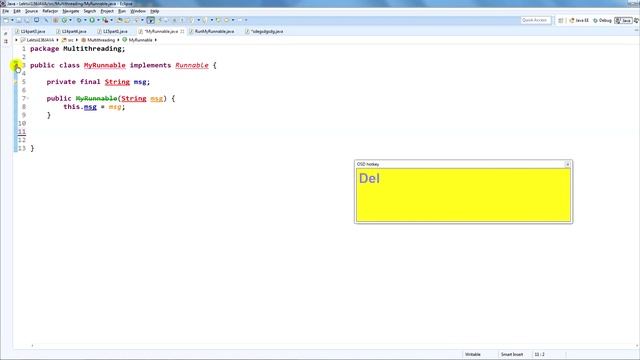Click the '11 : 2' cursor position status

point(540,354)
